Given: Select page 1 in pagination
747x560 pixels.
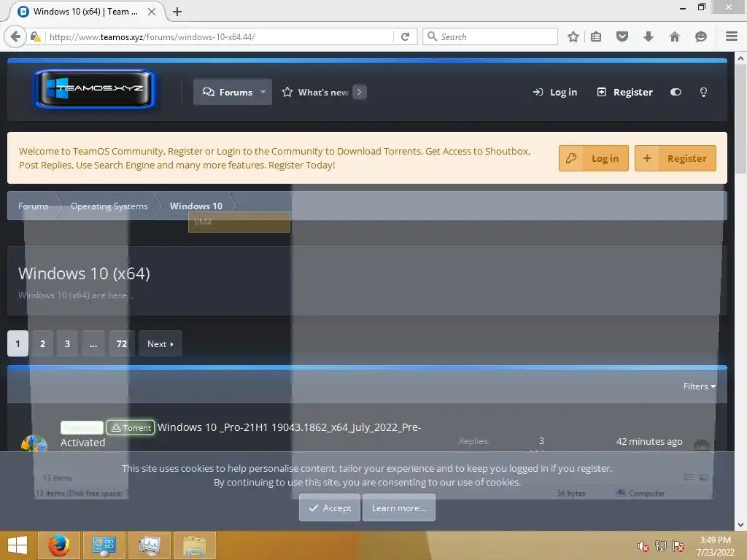Looking at the screenshot, I should pyautogui.click(x=18, y=343).
